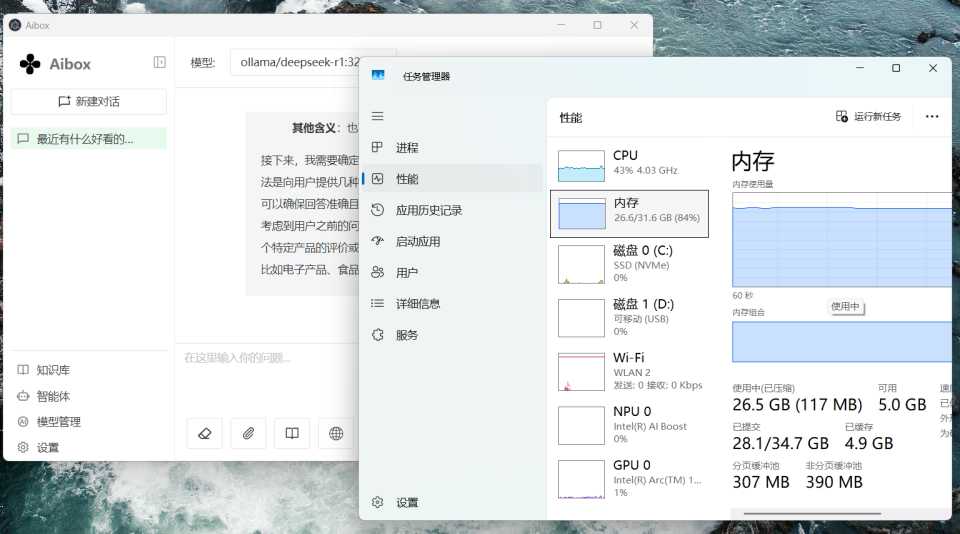Open 设置 in Aibox sidebar

click(39, 448)
